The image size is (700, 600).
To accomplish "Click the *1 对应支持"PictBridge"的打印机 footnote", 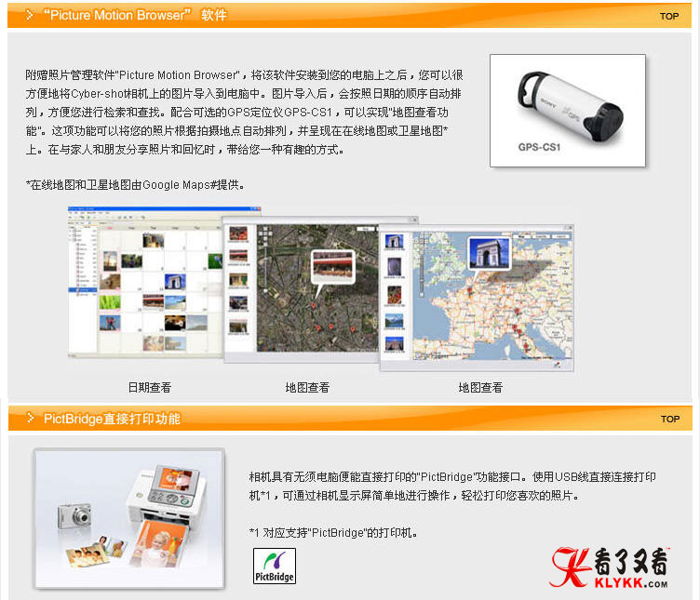I will pyautogui.click(x=333, y=533).
